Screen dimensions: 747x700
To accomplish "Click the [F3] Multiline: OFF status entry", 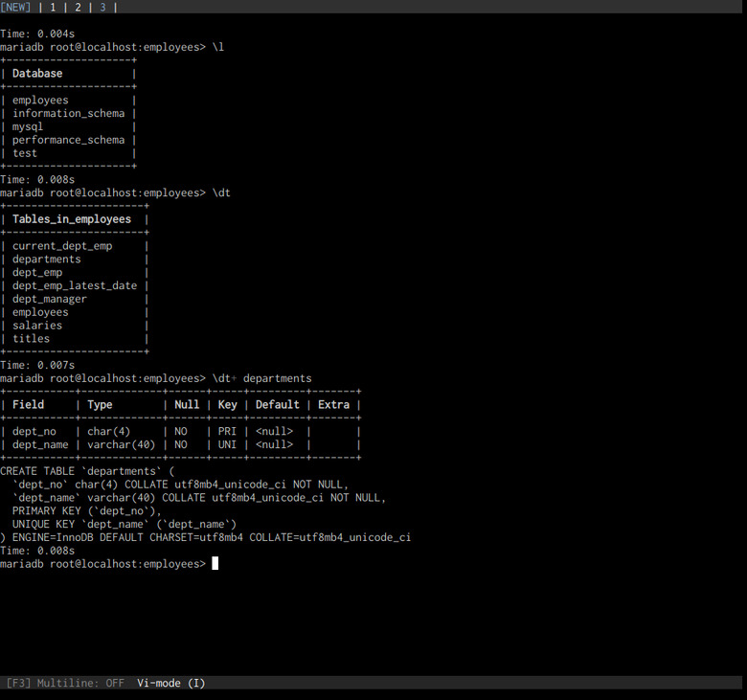I will (x=65, y=683).
